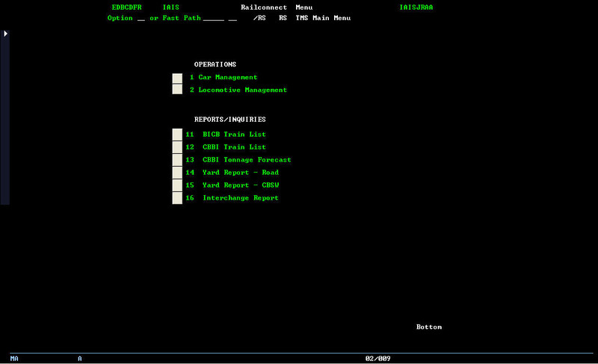Click the TMS Main Menu text

(x=323, y=18)
